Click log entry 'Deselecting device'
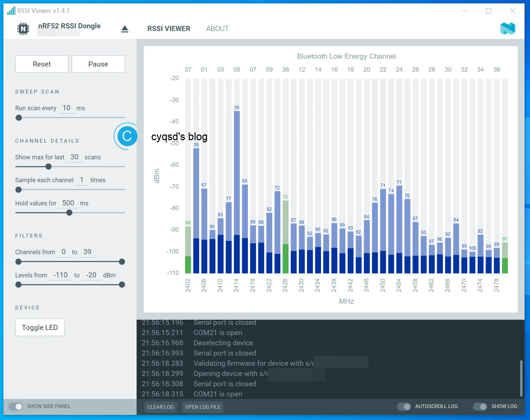This screenshot has width=530, height=420. (223, 343)
